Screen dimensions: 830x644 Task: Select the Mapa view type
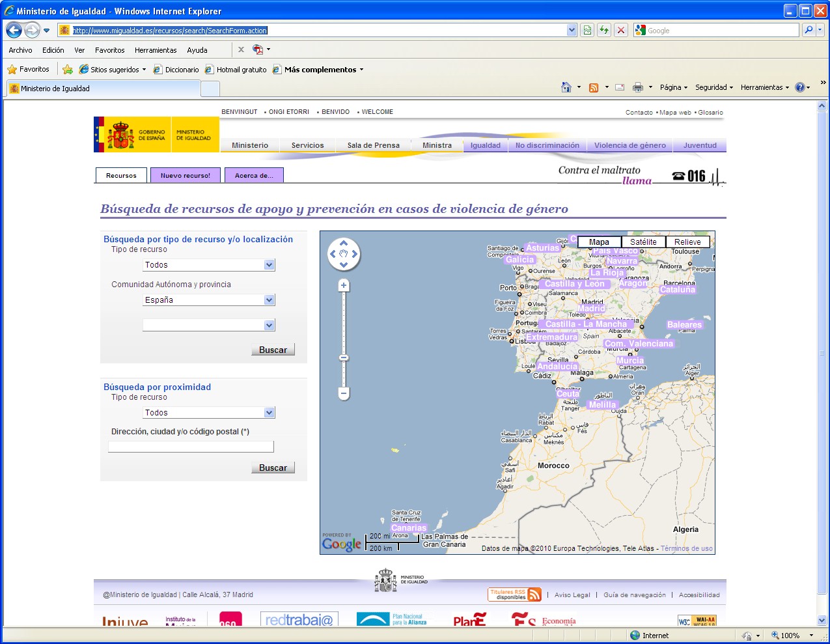599,242
